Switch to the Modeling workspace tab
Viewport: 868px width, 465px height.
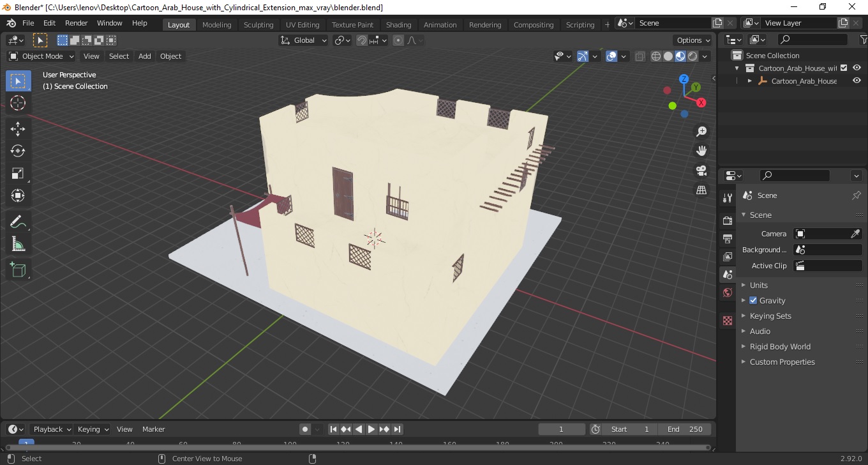[217, 25]
